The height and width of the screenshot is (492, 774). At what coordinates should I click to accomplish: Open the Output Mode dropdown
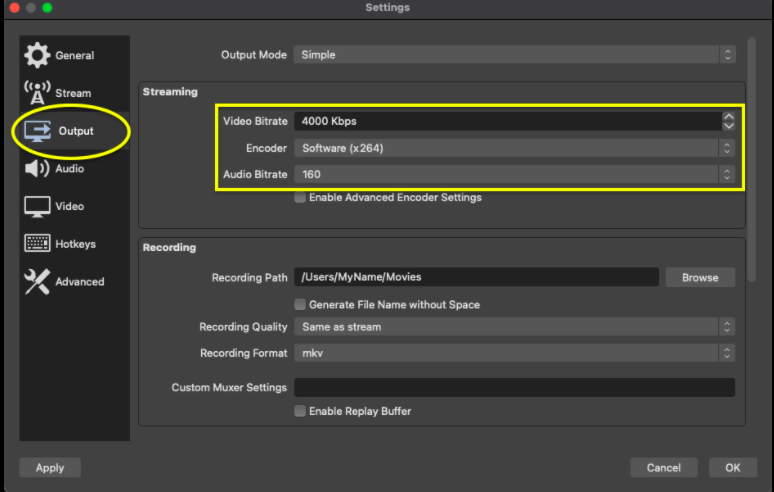click(514, 55)
